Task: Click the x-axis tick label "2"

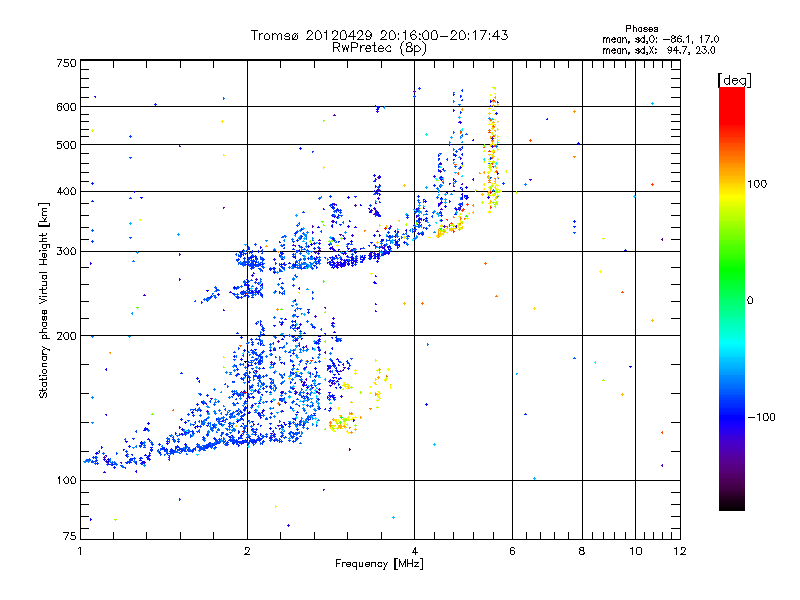Action: tap(247, 551)
